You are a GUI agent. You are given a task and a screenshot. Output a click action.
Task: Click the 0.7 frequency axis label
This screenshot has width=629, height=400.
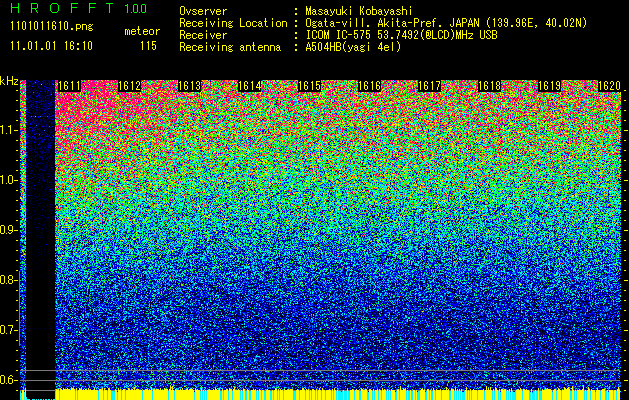pos(9,330)
